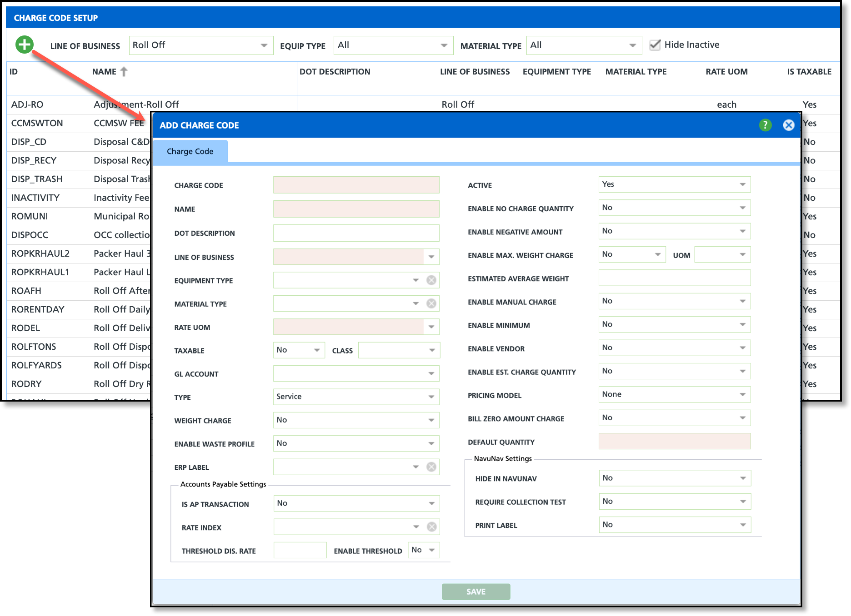The width and height of the screenshot is (851, 616).
Task: Open help for Add Charge Code dialog
Action: [766, 125]
